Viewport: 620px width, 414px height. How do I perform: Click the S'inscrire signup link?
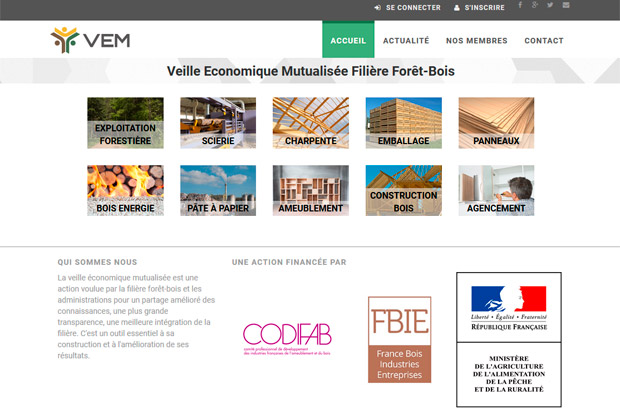click(x=479, y=8)
